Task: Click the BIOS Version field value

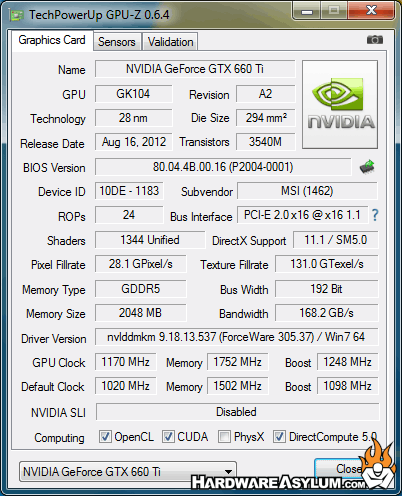Action: (x=223, y=167)
